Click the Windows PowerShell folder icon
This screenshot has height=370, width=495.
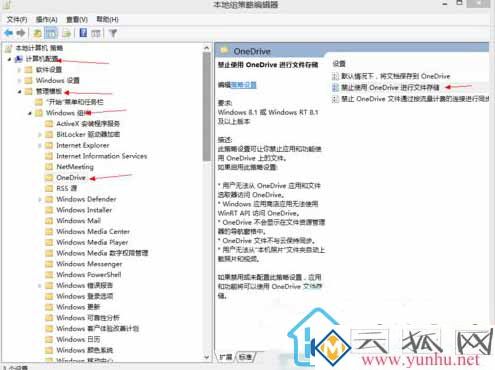click(49, 275)
